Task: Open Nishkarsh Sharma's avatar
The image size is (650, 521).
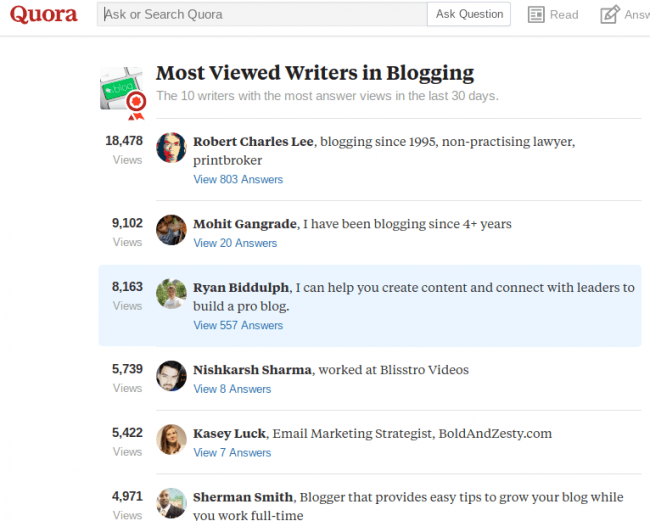Action: click(171, 376)
